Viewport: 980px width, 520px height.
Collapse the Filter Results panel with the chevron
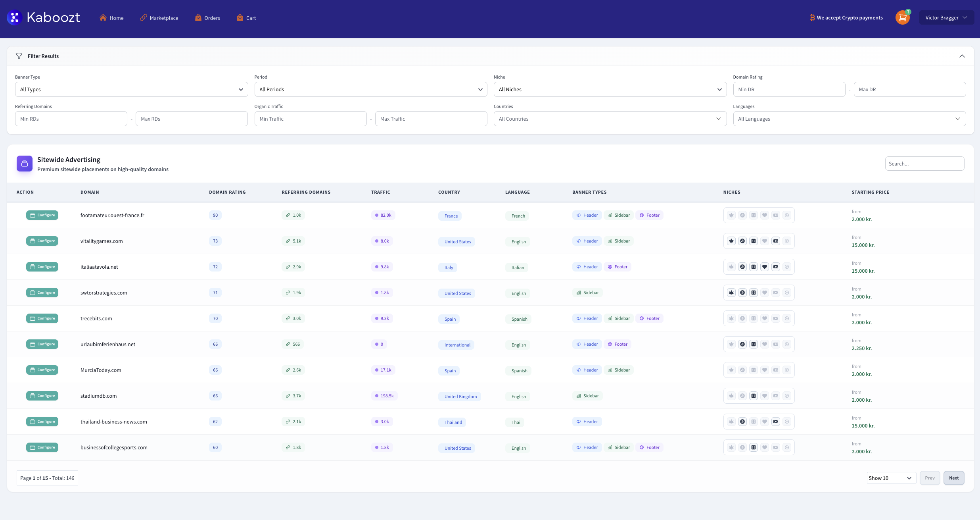[x=961, y=56]
